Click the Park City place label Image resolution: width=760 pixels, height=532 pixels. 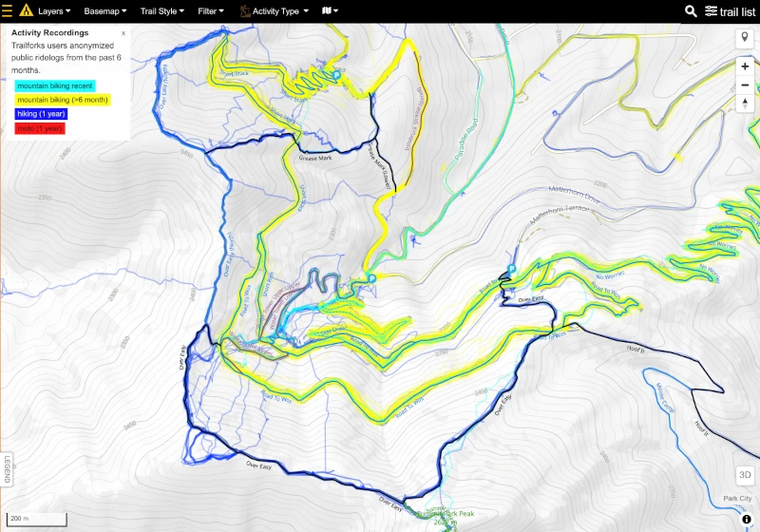click(x=737, y=498)
